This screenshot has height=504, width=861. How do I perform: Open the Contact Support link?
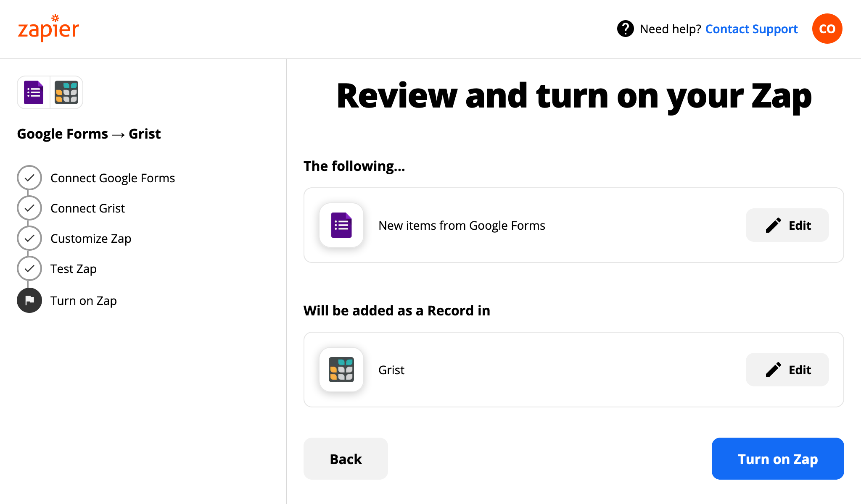point(751,29)
